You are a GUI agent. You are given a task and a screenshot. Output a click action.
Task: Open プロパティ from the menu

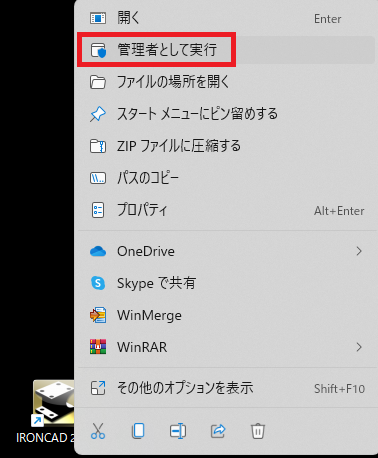(x=227, y=210)
